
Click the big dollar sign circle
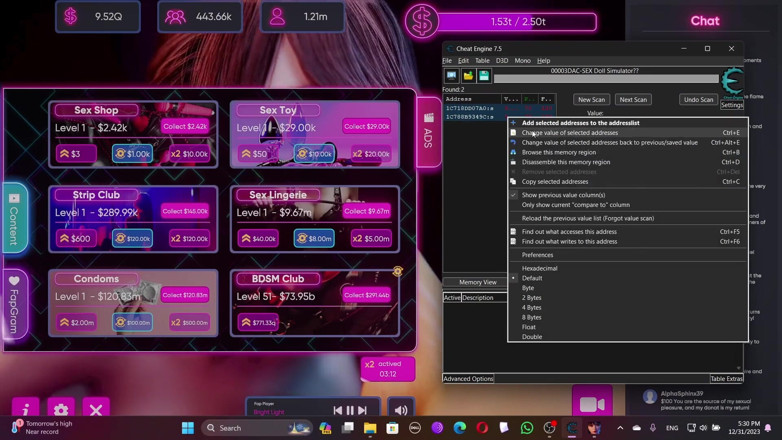coord(421,21)
